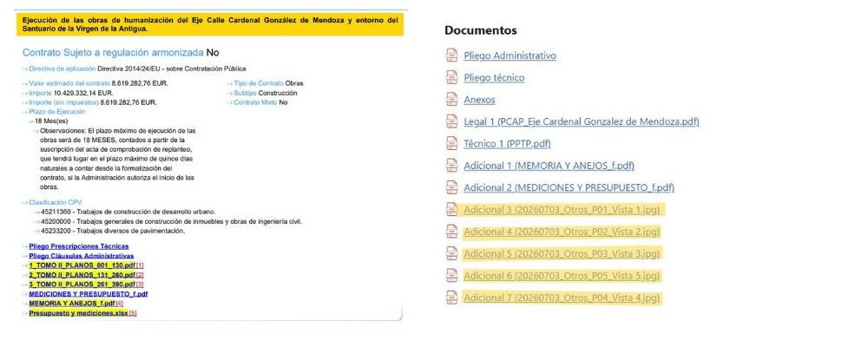Click the file icon beside Adicional 4 Vista 2.jpg
Viewport: 868px width, 340px height.
tap(452, 232)
